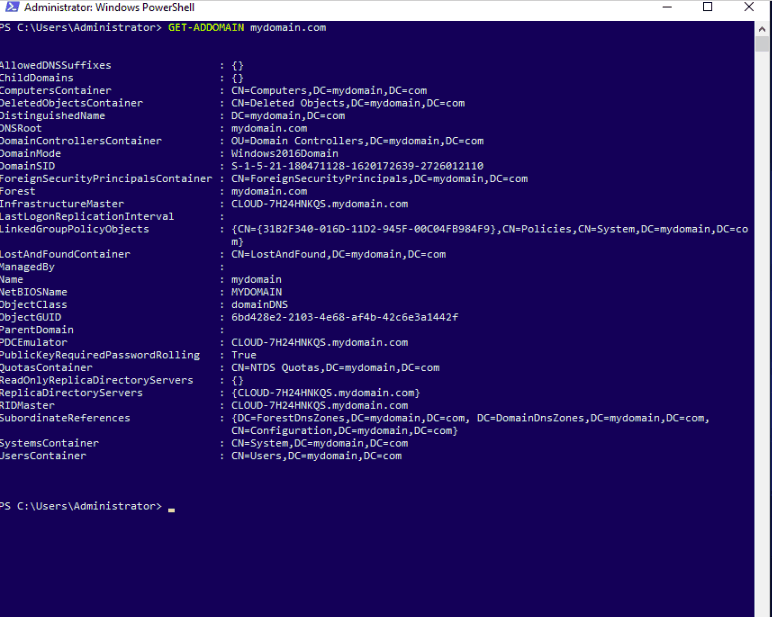This screenshot has height=617, width=772.
Task: Click 'CN=Computers,DC=mydomain,DC=com' value
Action: pyautogui.click(x=329, y=91)
